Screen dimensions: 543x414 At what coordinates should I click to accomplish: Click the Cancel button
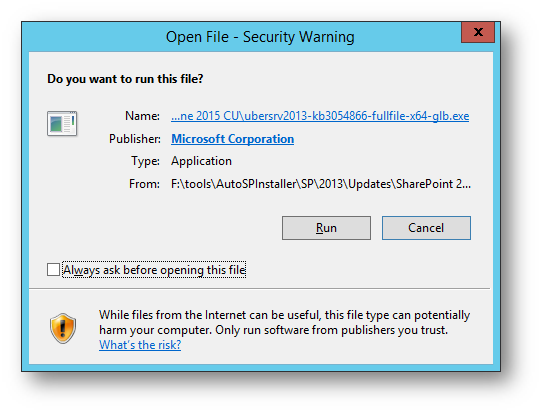coord(426,228)
